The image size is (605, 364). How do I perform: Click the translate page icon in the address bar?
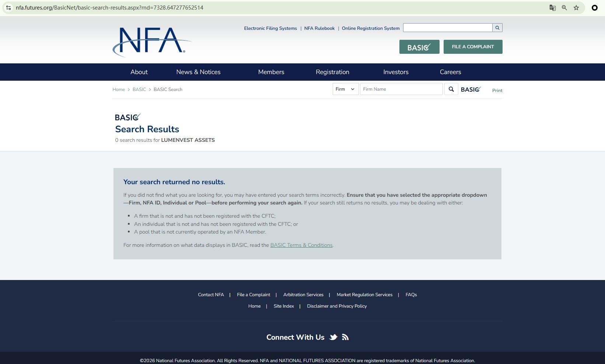[552, 8]
